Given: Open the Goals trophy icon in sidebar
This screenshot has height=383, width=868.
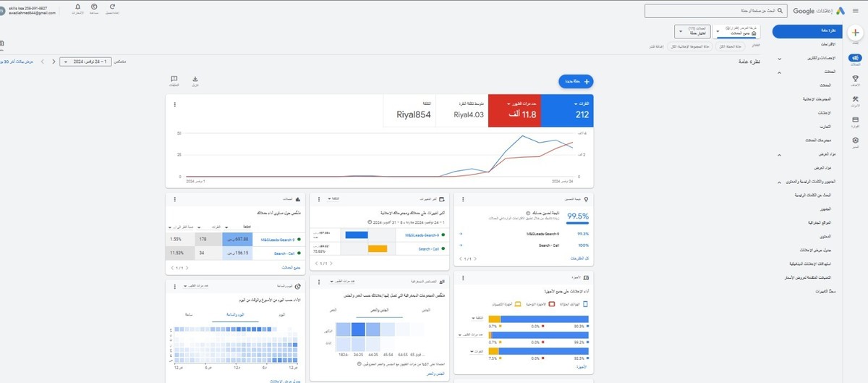Looking at the screenshot, I should (x=856, y=80).
